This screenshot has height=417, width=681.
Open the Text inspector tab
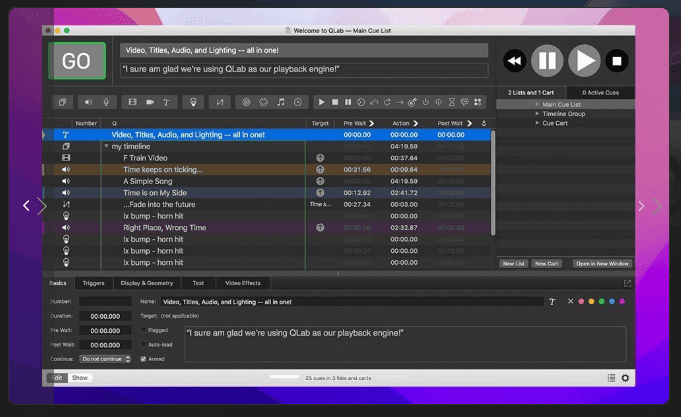click(x=198, y=283)
